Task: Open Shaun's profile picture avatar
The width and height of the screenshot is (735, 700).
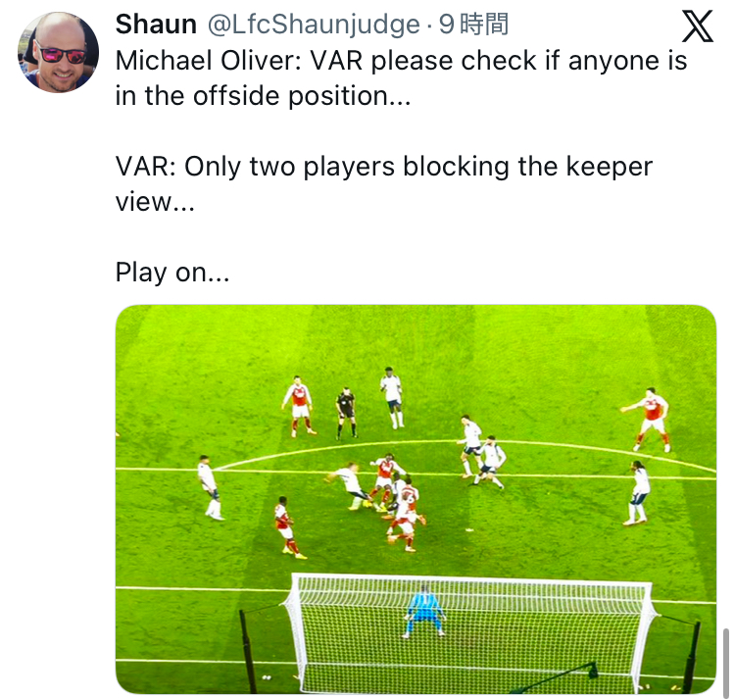Action: point(58,52)
